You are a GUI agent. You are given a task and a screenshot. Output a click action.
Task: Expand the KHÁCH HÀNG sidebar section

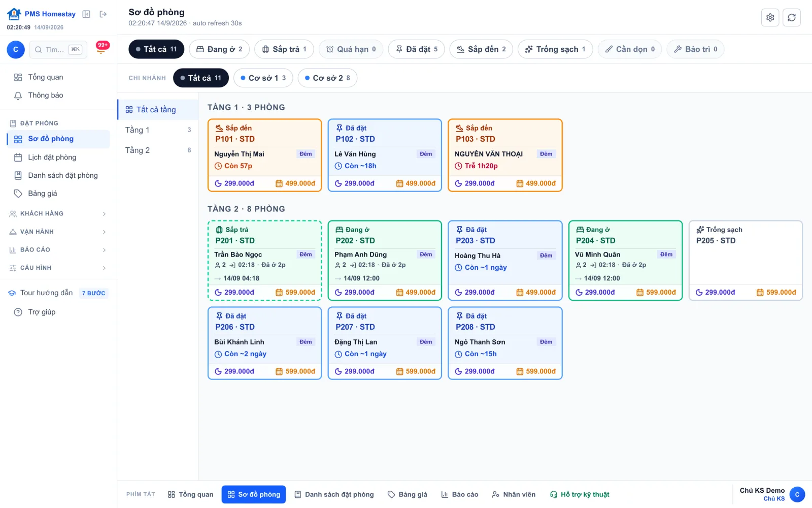[58, 214]
